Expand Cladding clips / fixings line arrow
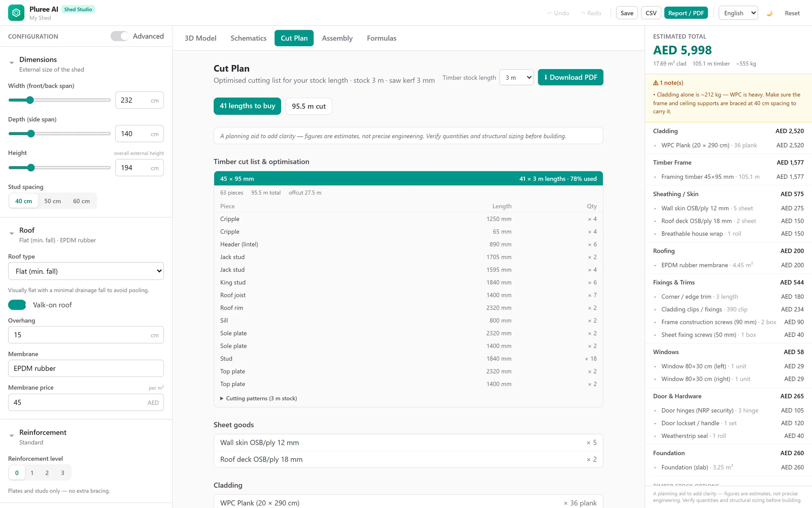 (x=656, y=310)
